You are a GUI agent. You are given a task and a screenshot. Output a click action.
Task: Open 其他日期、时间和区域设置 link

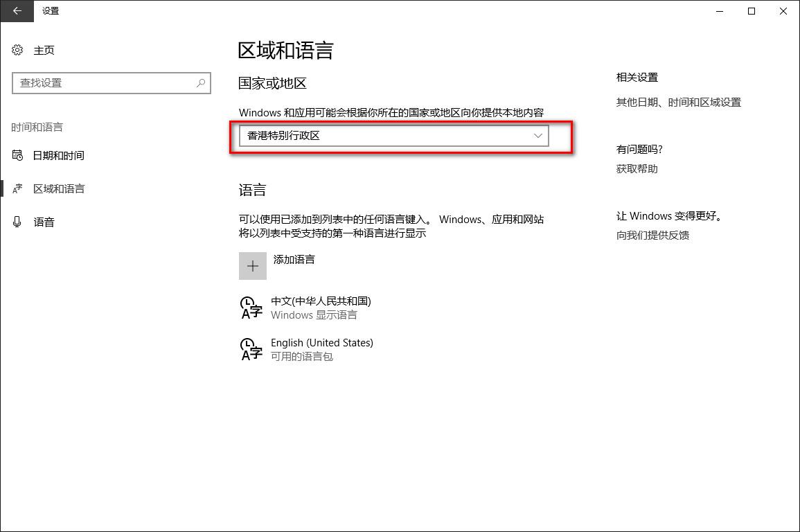coord(679,103)
